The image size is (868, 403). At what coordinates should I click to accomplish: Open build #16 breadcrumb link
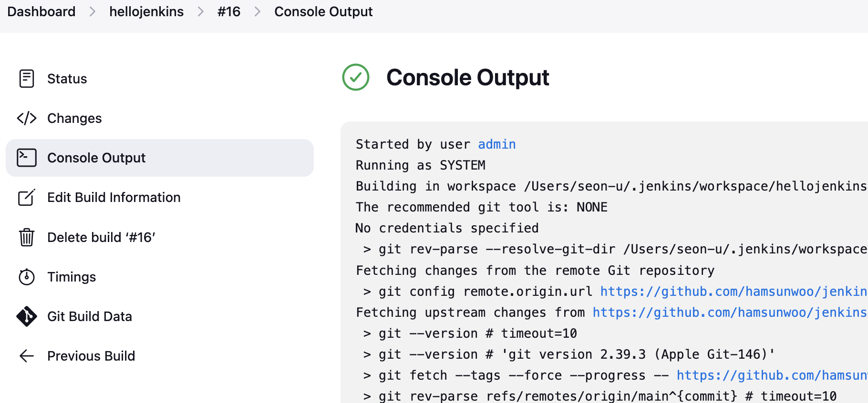tap(229, 11)
